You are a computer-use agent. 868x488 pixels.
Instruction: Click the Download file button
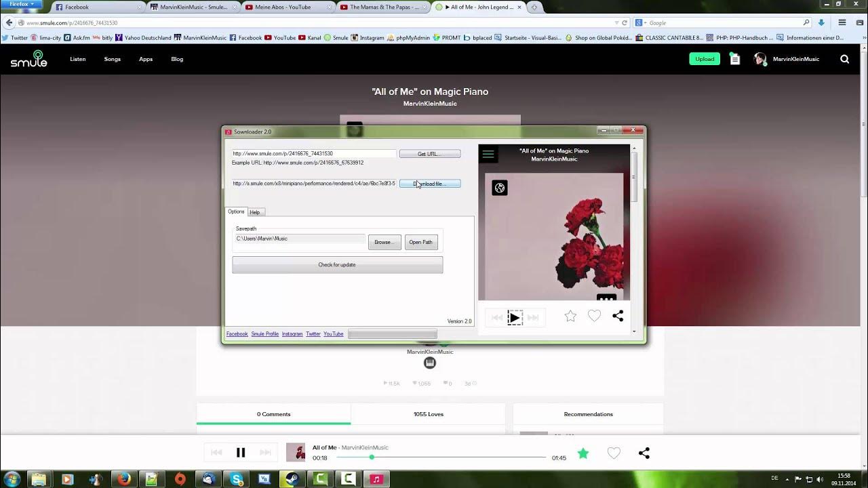point(430,184)
